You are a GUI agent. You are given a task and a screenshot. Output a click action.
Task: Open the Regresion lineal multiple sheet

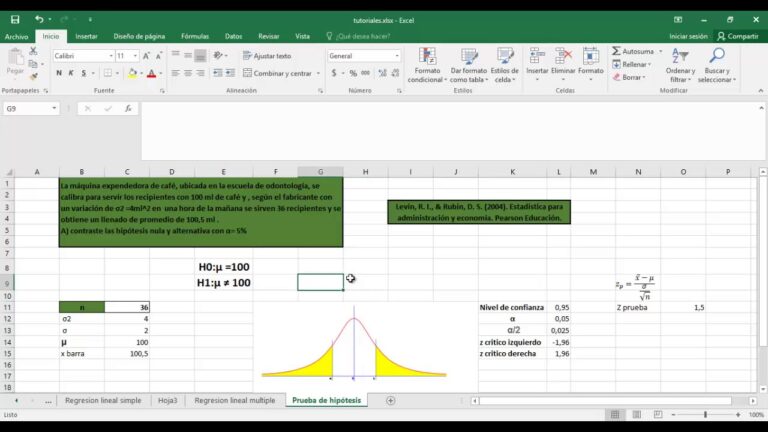coord(235,400)
